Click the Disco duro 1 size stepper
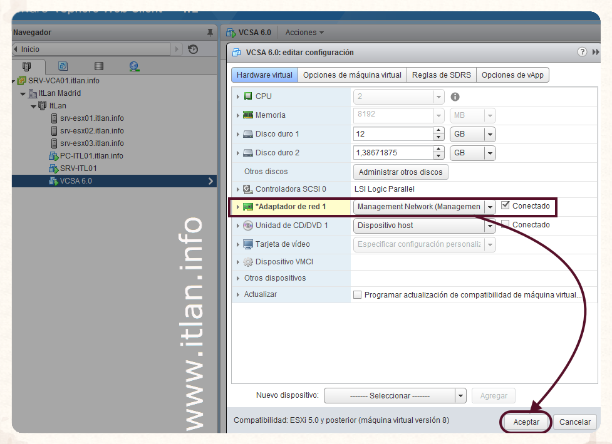The height and width of the screenshot is (444, 612). (x=440, y=134)
